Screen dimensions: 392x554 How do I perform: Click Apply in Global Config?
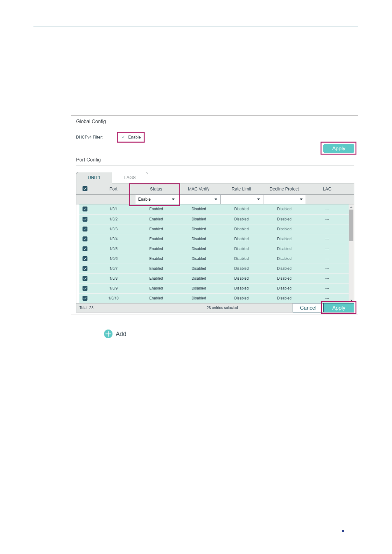click(339, 149)
